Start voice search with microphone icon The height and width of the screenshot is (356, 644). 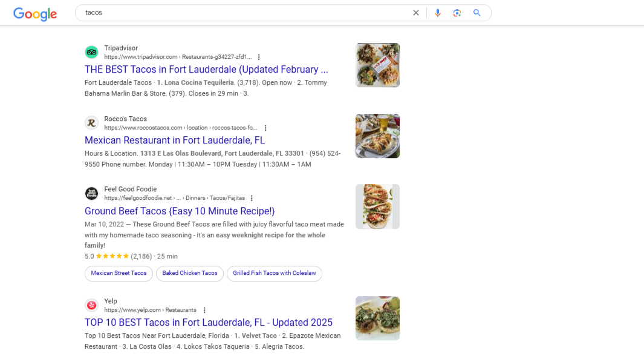[437, 13]
